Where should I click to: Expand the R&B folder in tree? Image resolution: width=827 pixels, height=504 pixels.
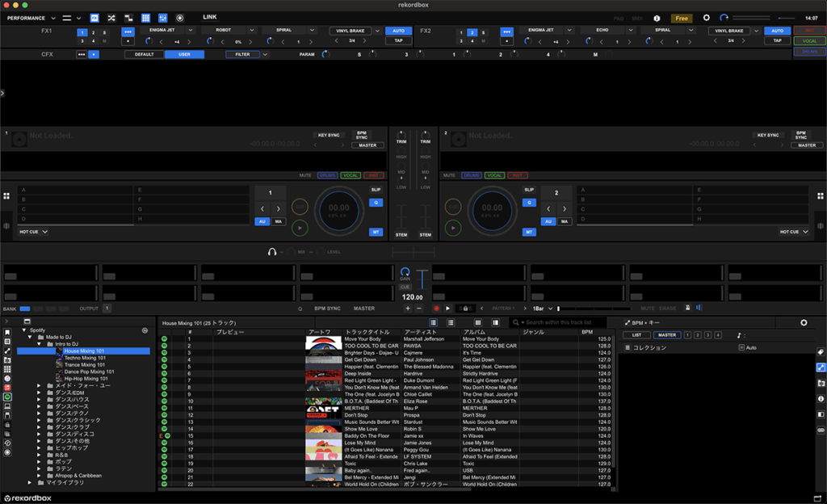tap(39, 455)
